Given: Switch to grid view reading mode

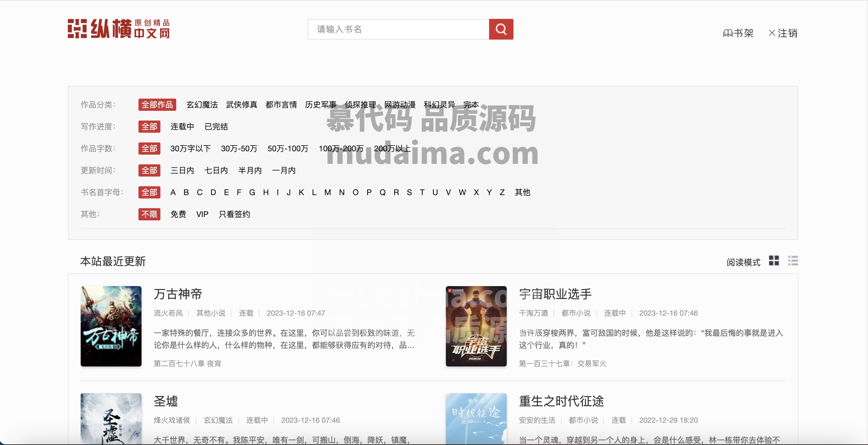Looking at the screenshot, I should [x=774, y=261].
